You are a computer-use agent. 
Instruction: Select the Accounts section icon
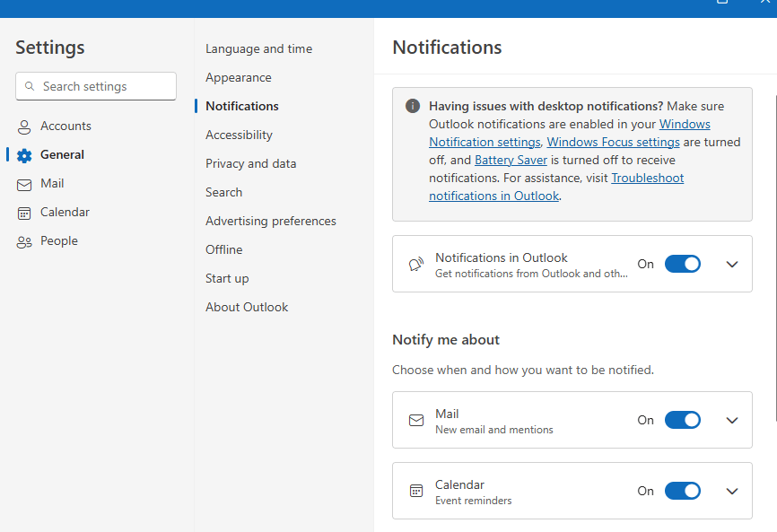[x=25, y=126]
